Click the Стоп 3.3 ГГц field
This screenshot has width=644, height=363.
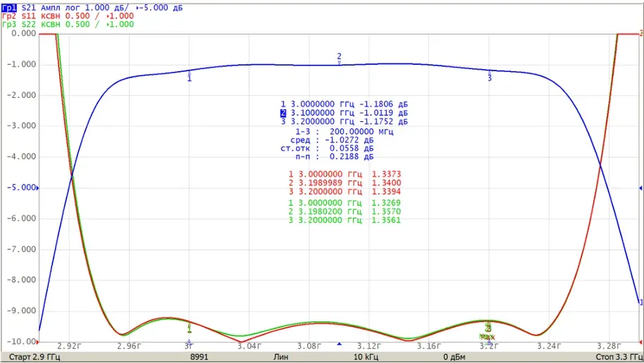point(619,357)
